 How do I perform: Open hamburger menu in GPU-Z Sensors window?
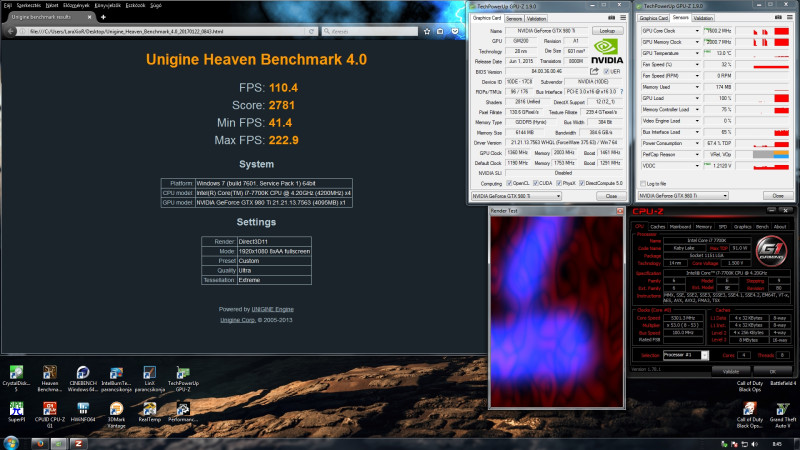[790, 17]
